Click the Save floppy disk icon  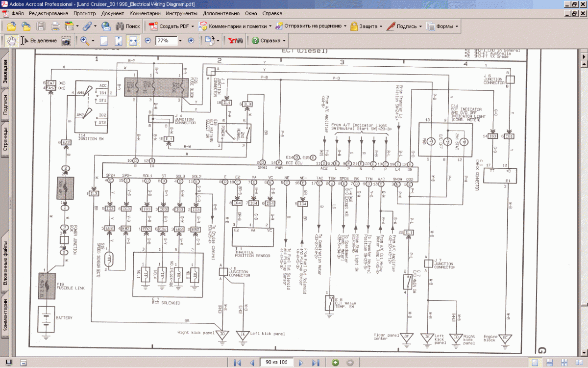point(41,26)
